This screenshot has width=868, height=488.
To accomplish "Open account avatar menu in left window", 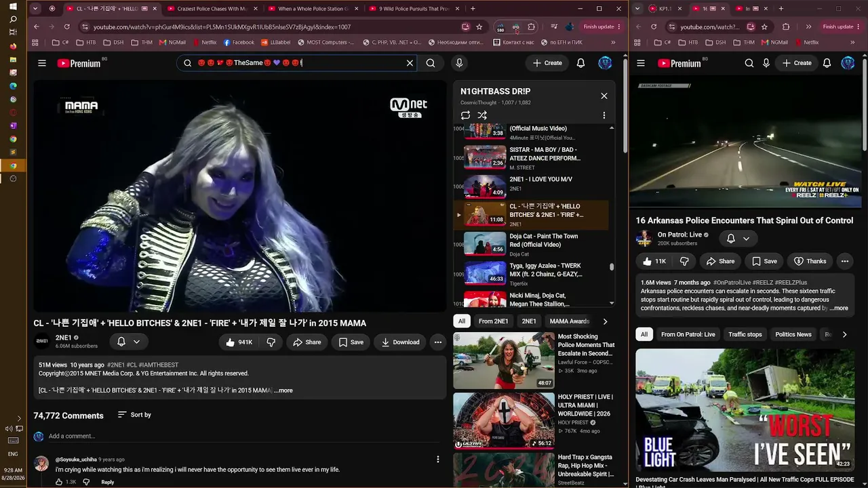I will pos(605,63).
